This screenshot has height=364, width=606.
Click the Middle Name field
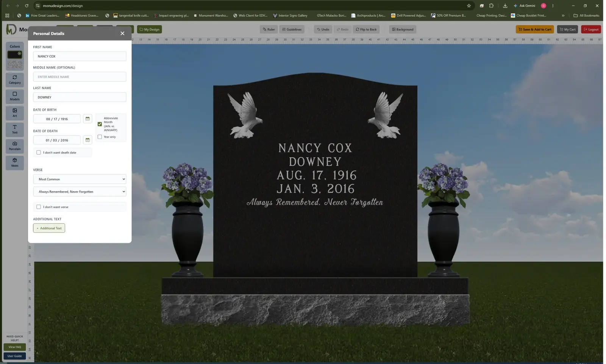(80, 77)
